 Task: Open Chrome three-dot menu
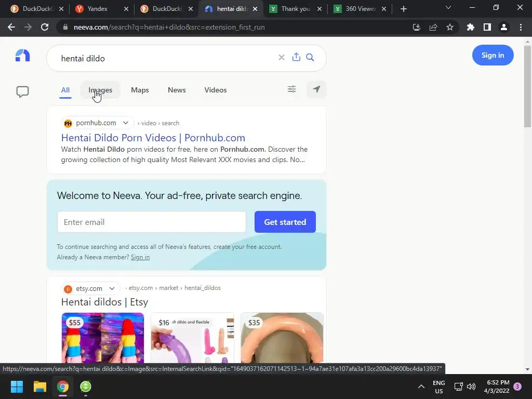coord(521,27)
